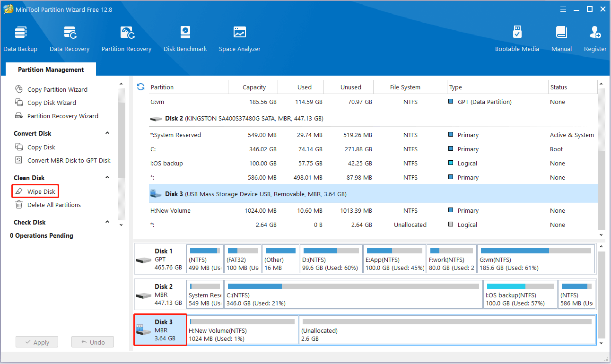Click the Copy Partition Wizard icon
The image size is (611, 364).
(x=19, y=89)
